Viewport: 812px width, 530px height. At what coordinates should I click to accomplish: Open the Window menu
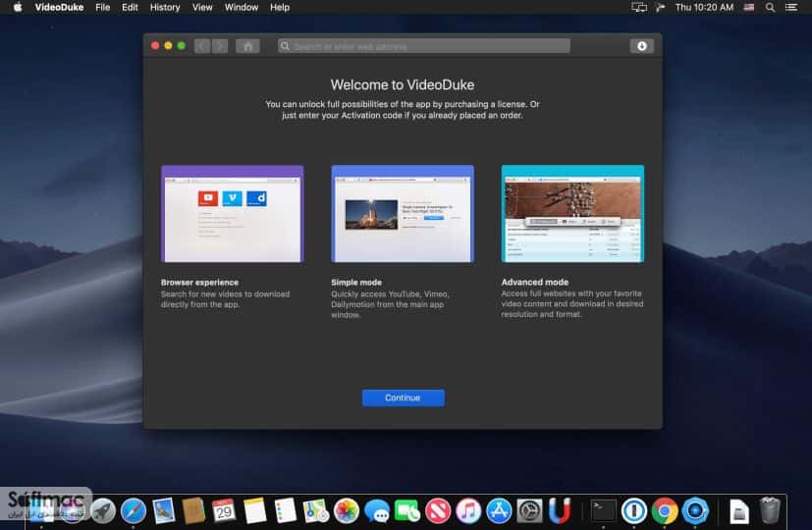[242, 7]
